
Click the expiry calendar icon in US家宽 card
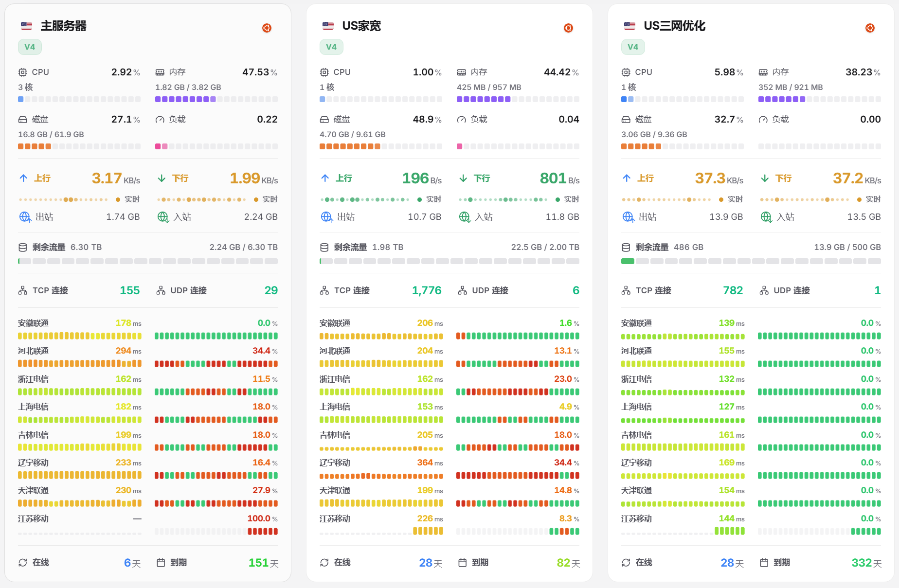coord(462,563)
